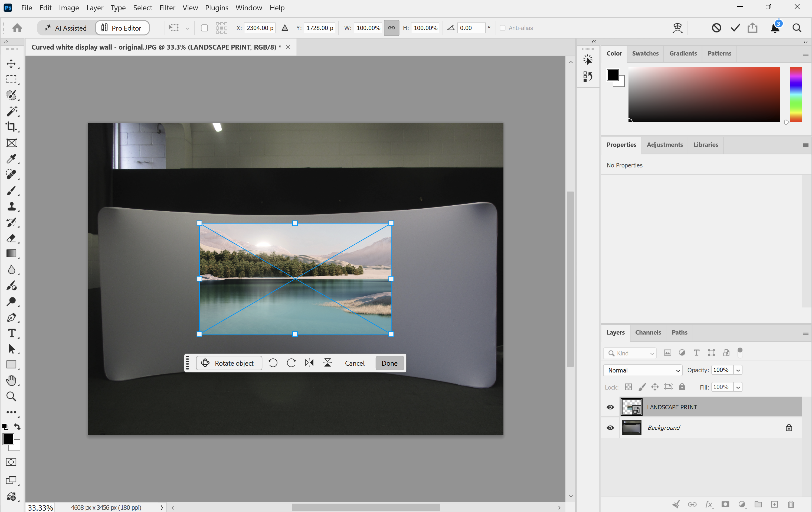Switch to AI Assisted mode
Image resolution: width=812 pixels, height=512 pixels.
pos(66,28)
